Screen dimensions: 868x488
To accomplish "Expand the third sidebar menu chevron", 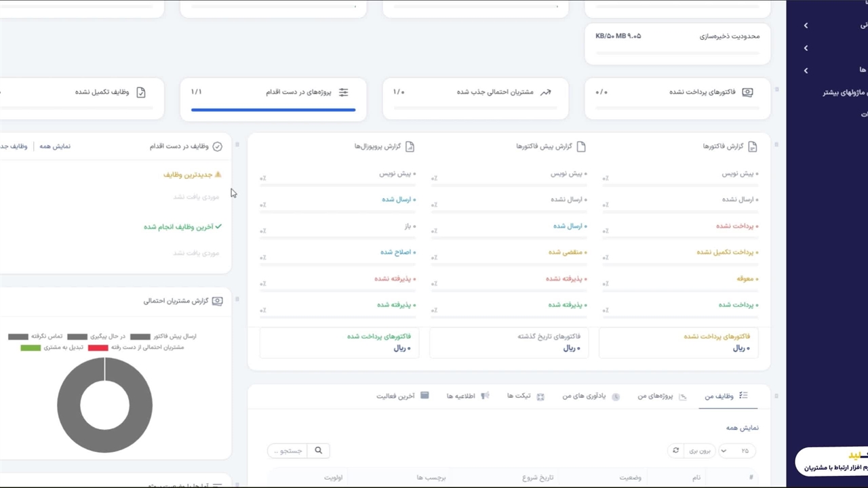I will point(806,70).
